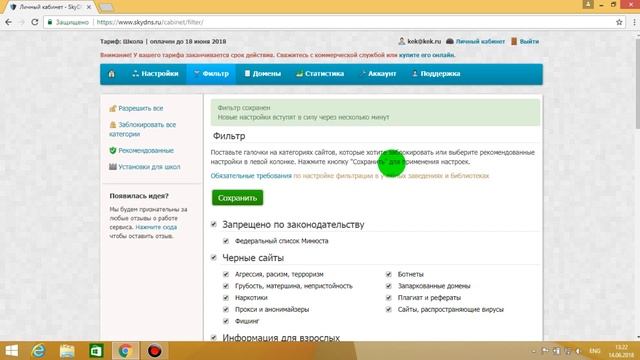The image size is (640, 360).
Task: Toggle Прокси и анонимайзеры checkbox
Action: (226, 309)
